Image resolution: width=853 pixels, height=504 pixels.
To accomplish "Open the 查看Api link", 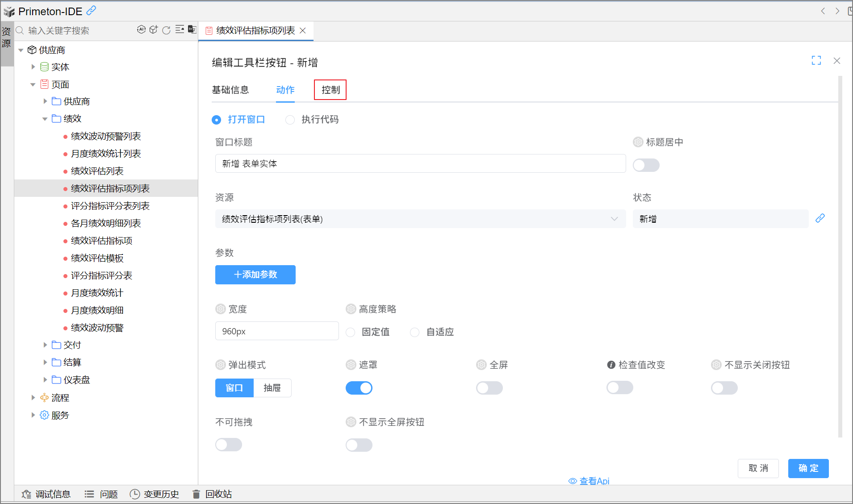I will (x=589, y=481).
